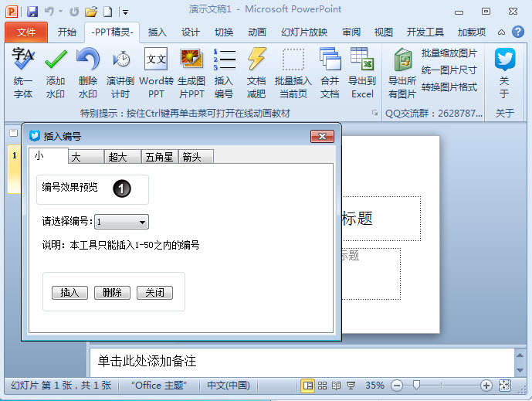Click zoom out minus button
The height and width of the screenshot is (401, 532).
397,386
